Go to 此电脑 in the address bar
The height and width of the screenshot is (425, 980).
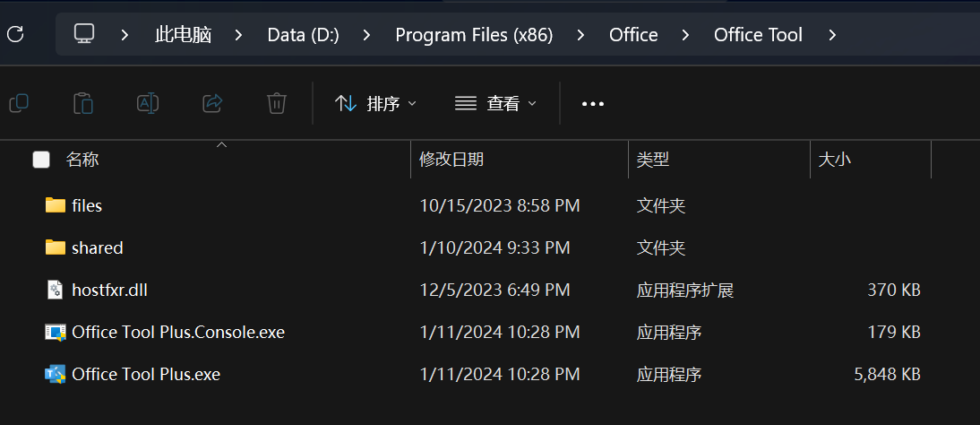tap(184, 35)
